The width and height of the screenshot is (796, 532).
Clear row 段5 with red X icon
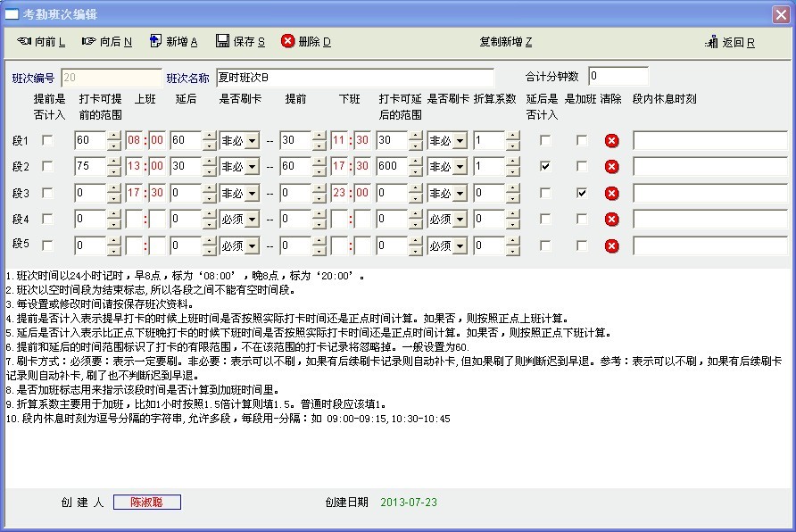click(x=611, y=245)
